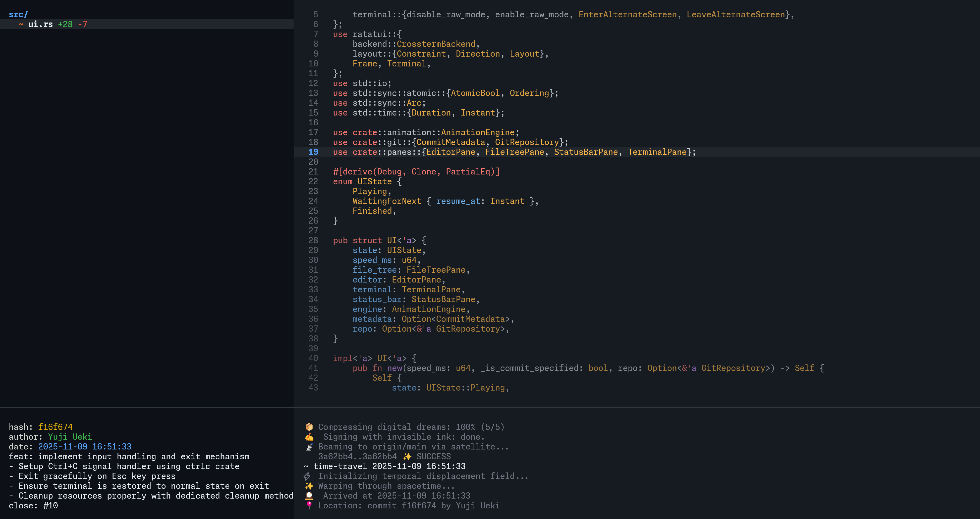
Task: Click the author name Yuji Ueki
Action: click(x=70, y=437)
